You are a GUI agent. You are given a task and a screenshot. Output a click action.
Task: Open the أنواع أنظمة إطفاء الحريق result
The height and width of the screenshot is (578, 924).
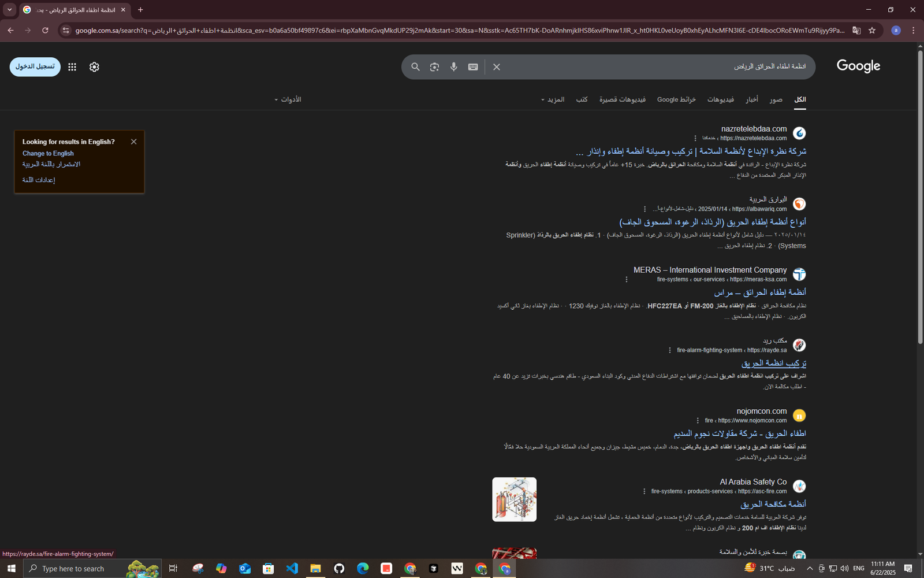(713, 222)
